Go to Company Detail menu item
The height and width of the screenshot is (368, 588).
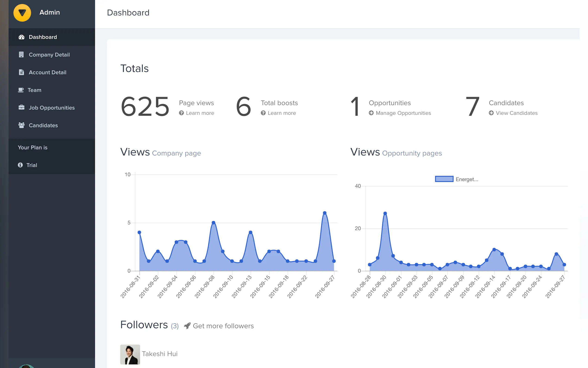pyautogui.click(x=49, y=55)
